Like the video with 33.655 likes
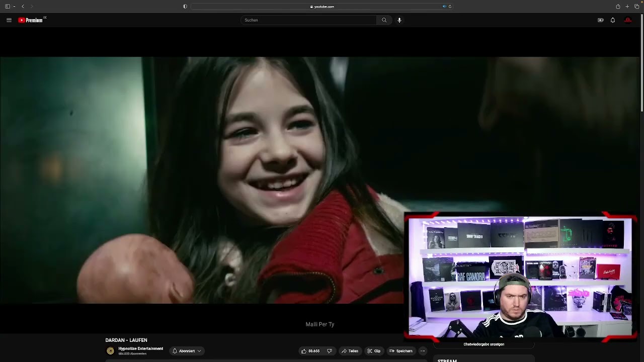 [311, 351]
